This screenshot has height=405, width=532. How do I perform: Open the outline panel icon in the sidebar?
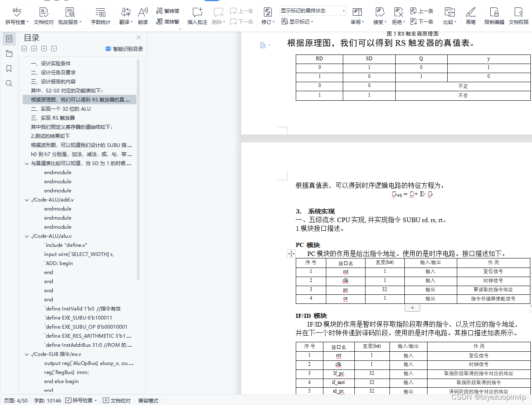[9, 39]
